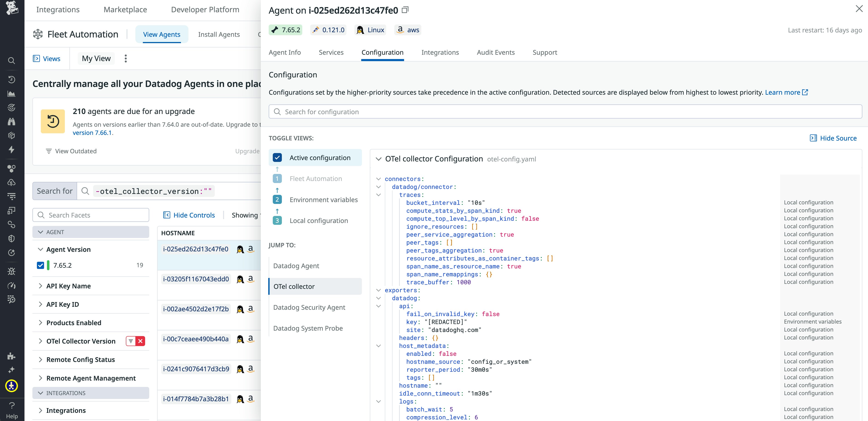The image size is (868, 421).
Task: Remove the OTel Collector Version filter
Action: point(140,341)
